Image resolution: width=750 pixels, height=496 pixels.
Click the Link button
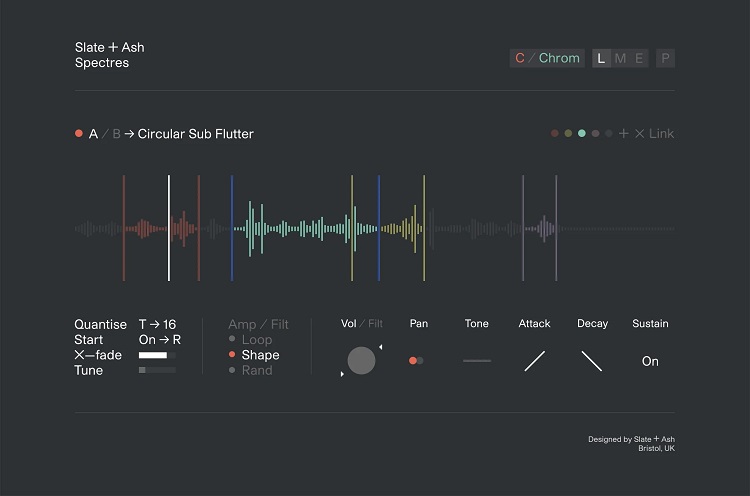pos(661,133)
